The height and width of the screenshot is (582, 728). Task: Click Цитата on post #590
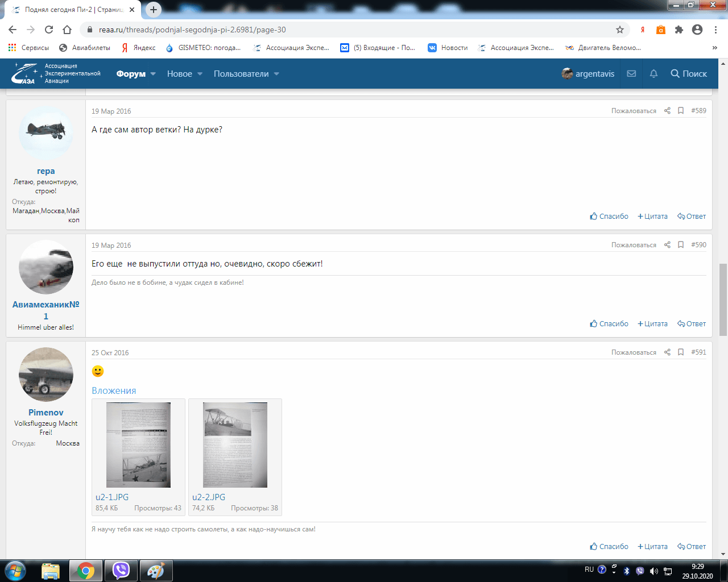652,324
